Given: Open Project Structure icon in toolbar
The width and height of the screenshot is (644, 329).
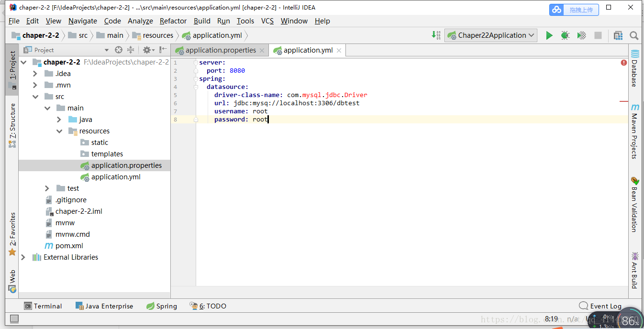Looking at the screenshot, I should [x=618, y=35].
